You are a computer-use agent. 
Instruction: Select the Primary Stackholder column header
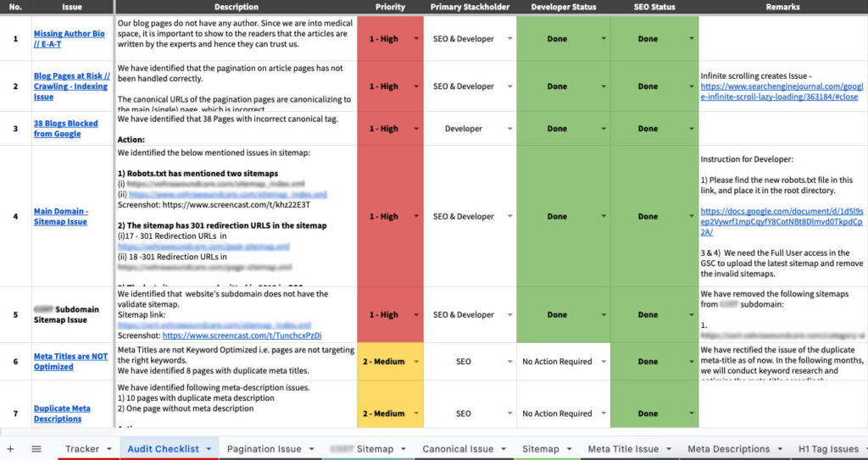[x=470, y=7]
